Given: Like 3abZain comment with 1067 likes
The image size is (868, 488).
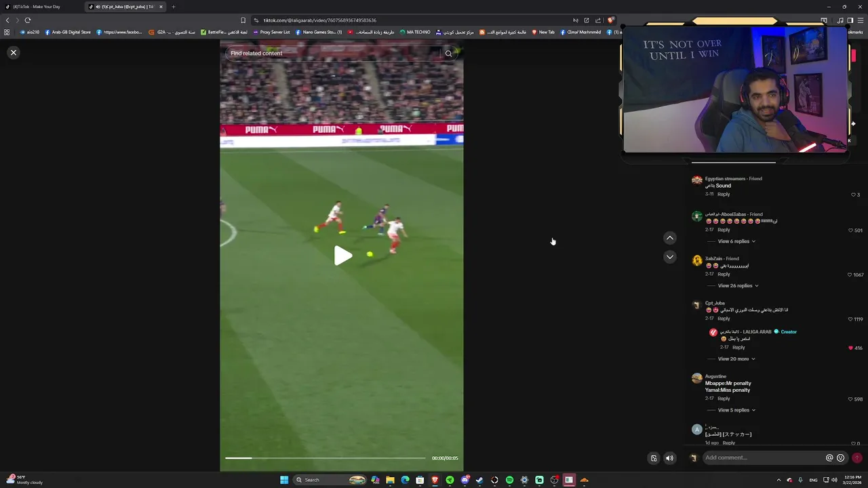Looking at the screenshot, I should tap(850, 274).
